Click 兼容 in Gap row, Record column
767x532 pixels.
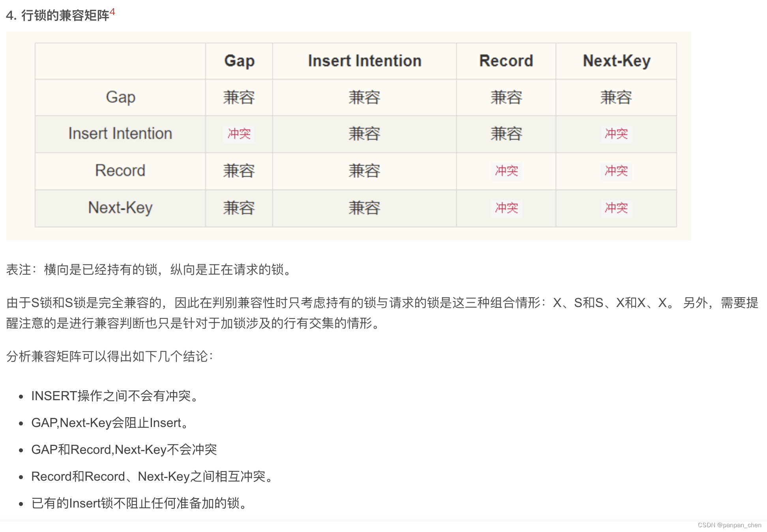(506, 97)
